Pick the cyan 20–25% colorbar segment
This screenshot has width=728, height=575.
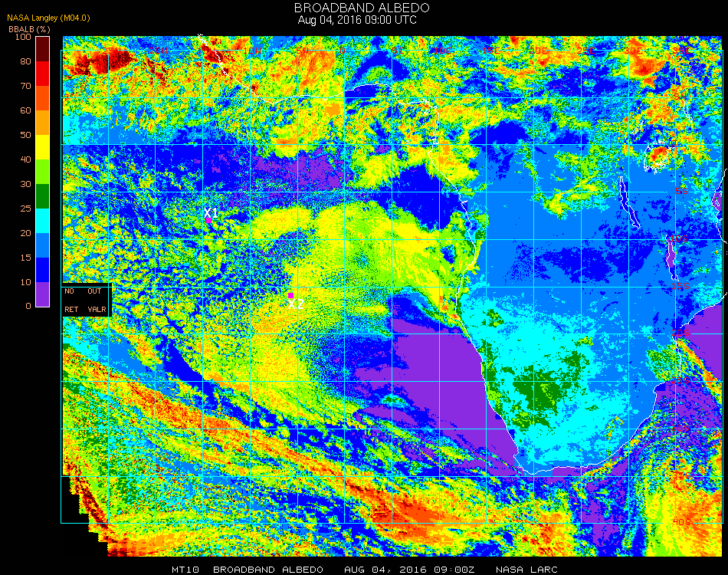tap(43, 221)
